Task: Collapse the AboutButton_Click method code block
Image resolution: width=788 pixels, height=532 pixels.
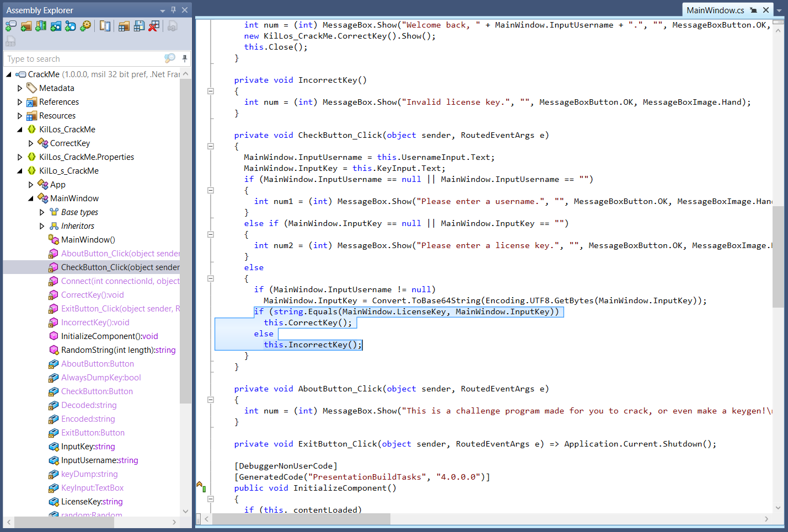Action: pos(211,400)
